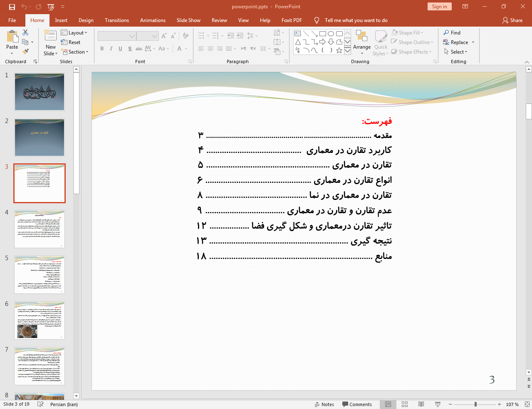The image size is (532, 409).
Task: Click the Sign in button
Action: point(439,7)
